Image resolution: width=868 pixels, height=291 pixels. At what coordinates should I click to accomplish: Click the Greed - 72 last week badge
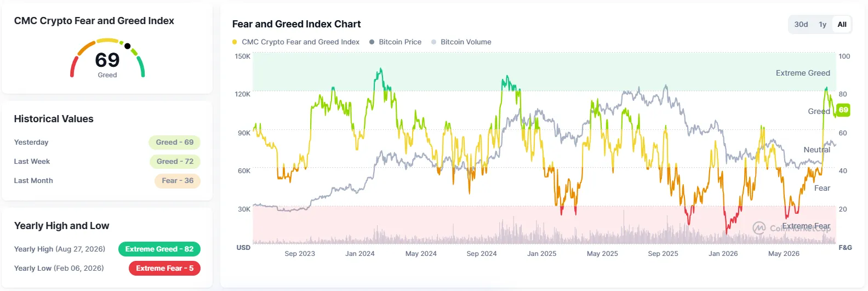[175, 162]
